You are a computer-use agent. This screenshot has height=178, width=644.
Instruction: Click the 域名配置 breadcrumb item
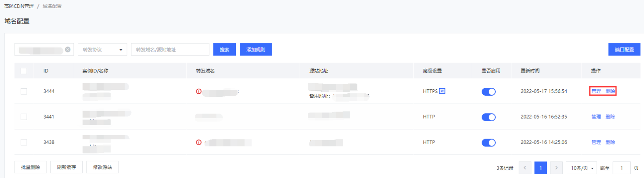click(x=52, y=6)
